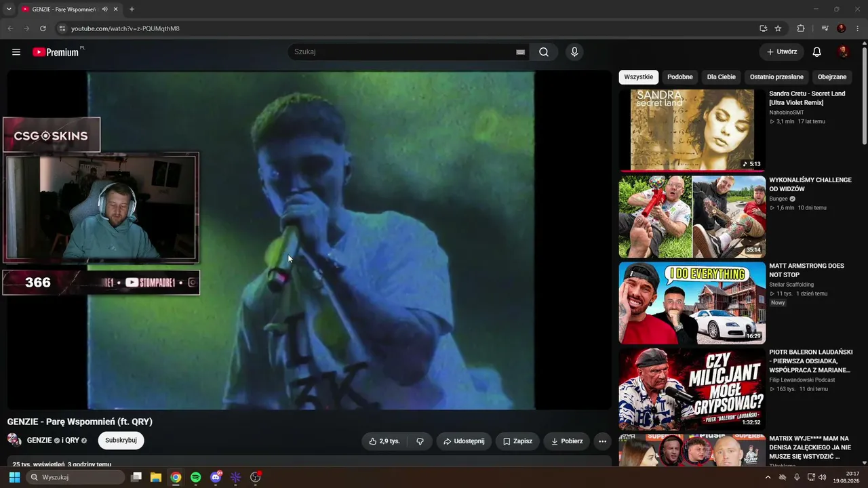This screenshot has width=868, height=488.
Task: Open Discord from the taskbar
Action: click(216, 477)
